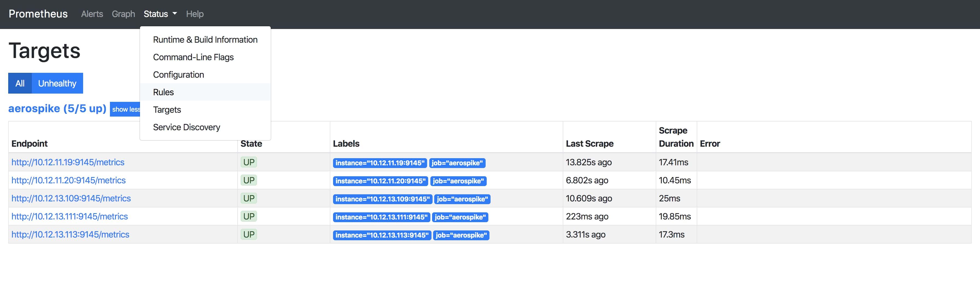Screen dimensions: 980x295
Task: Navigate to the Graph page
Action: (x=123, y=14)
